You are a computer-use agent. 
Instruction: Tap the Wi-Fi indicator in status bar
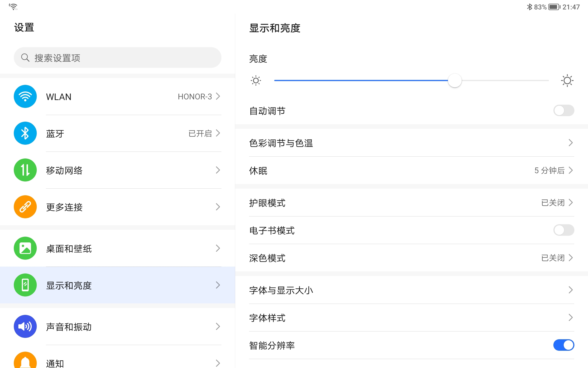pyautogui.click(x=13, y=7)
